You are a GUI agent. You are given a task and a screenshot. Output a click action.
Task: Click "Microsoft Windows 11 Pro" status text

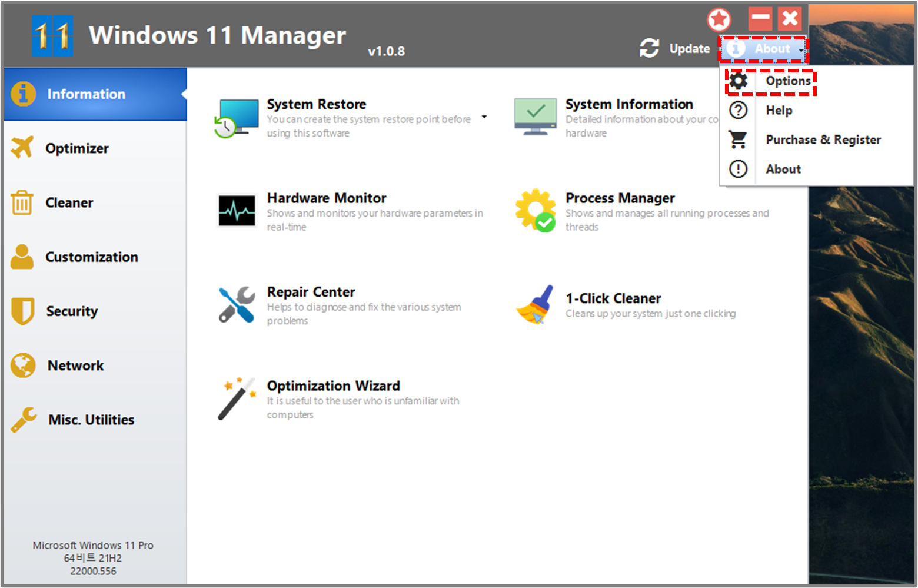pyautogui.click(x=93, y=545)
